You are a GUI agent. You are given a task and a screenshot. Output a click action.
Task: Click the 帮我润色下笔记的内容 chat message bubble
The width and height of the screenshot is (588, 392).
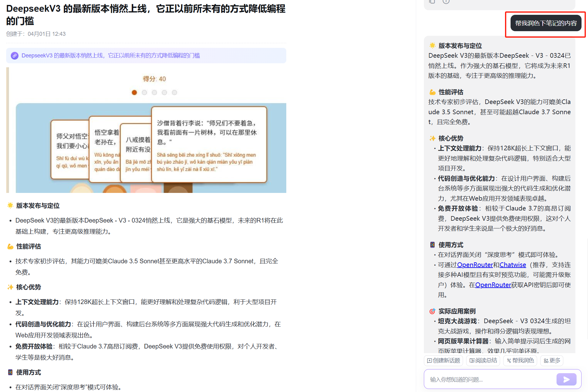pyautogui.click(x=546, y=23)
